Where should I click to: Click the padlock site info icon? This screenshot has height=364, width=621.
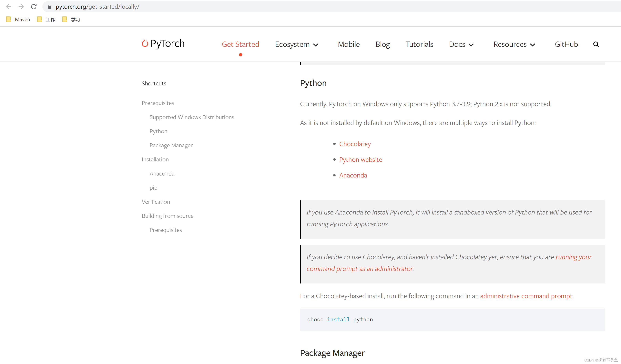49,7
